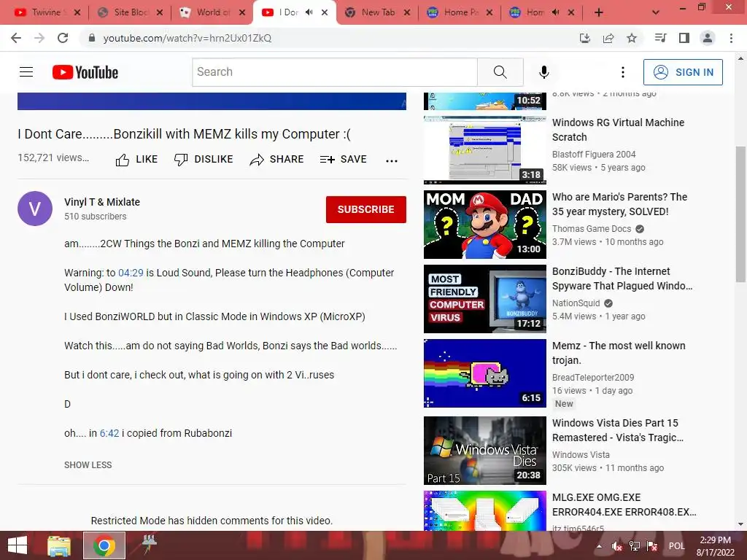747x560 pixels.
Task: Reload the page
Action: pos(63,38)
